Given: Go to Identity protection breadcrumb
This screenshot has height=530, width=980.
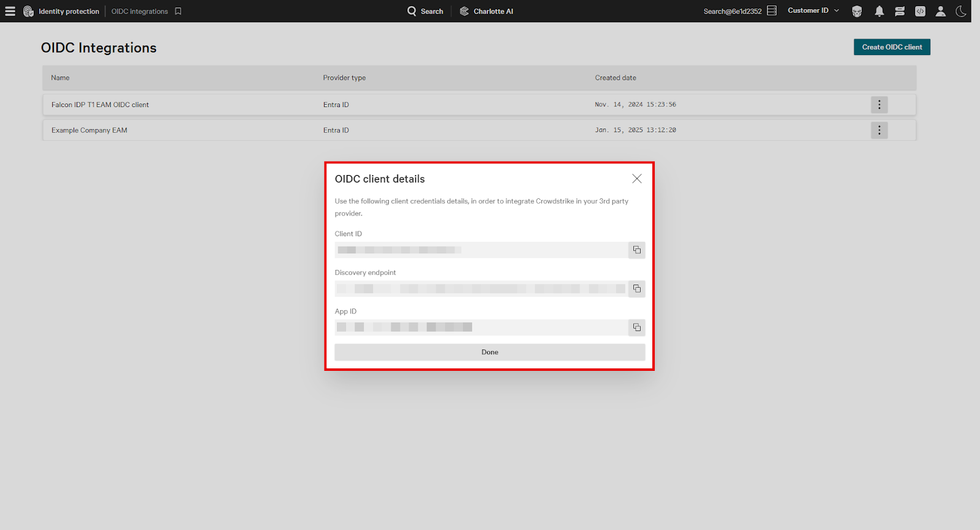Looking at the screenshot, I should (x=69, y=11).
